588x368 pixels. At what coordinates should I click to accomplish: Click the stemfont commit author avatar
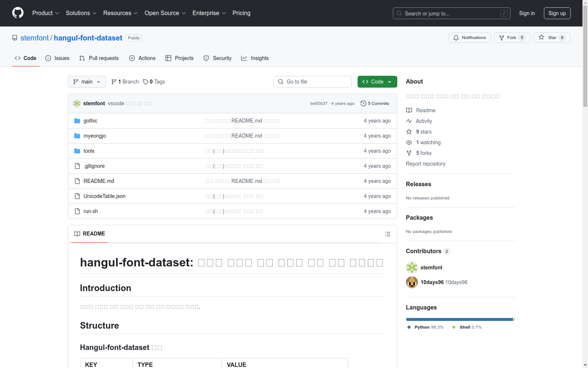click(x=77, y=103)
